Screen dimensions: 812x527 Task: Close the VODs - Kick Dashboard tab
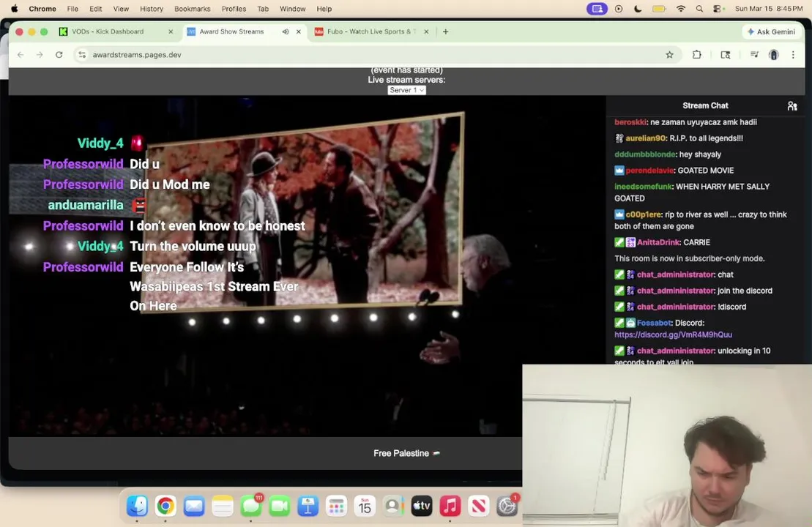(x=171, y=31)
